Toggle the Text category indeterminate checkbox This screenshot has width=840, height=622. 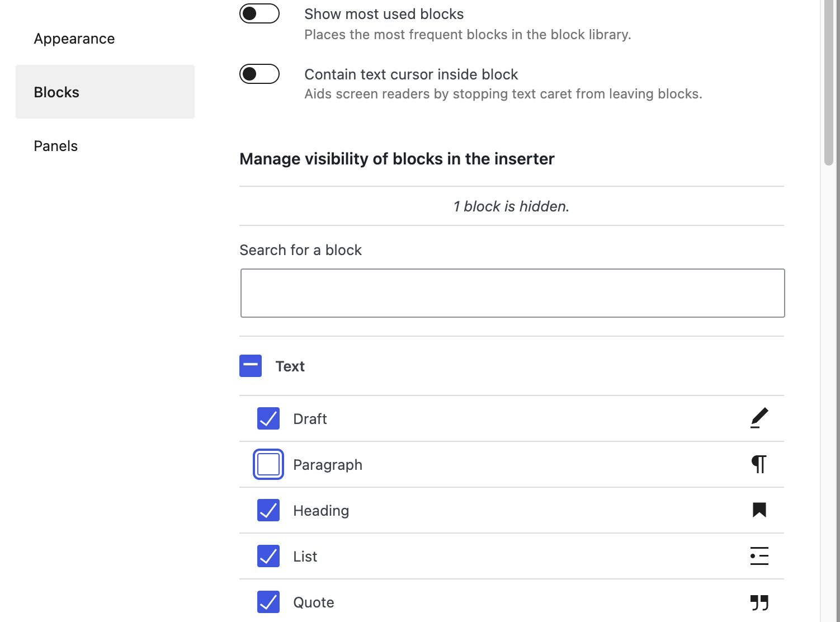pos(251,366)
